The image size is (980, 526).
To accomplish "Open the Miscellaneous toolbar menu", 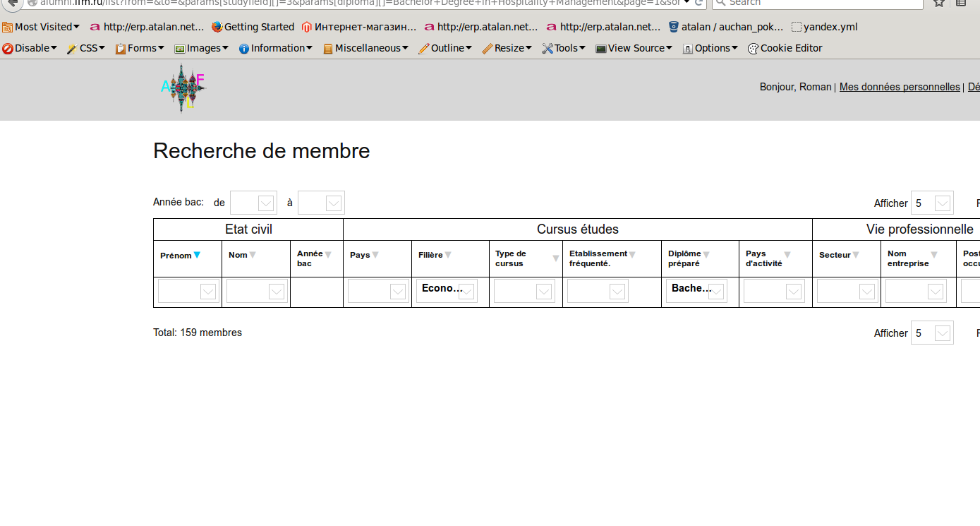I will point(365,48).
